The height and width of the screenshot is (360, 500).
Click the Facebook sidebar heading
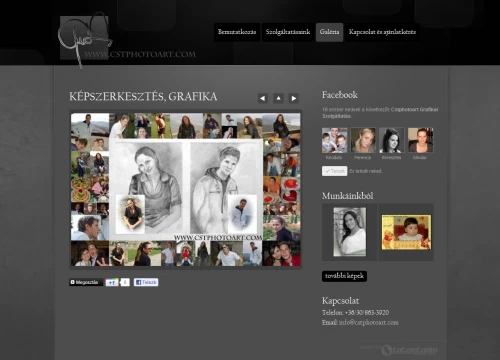click(340, 95)
